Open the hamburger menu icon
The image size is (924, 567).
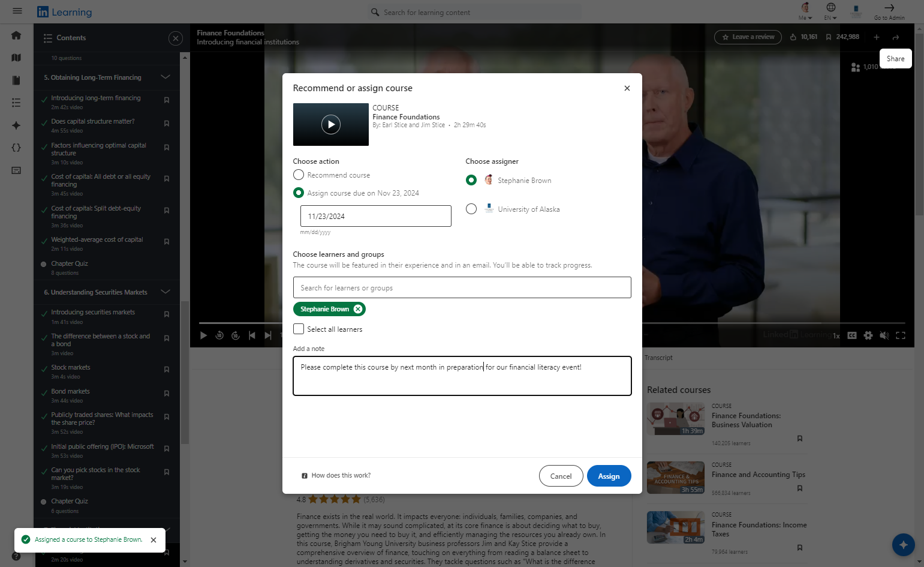pos(17,11)
